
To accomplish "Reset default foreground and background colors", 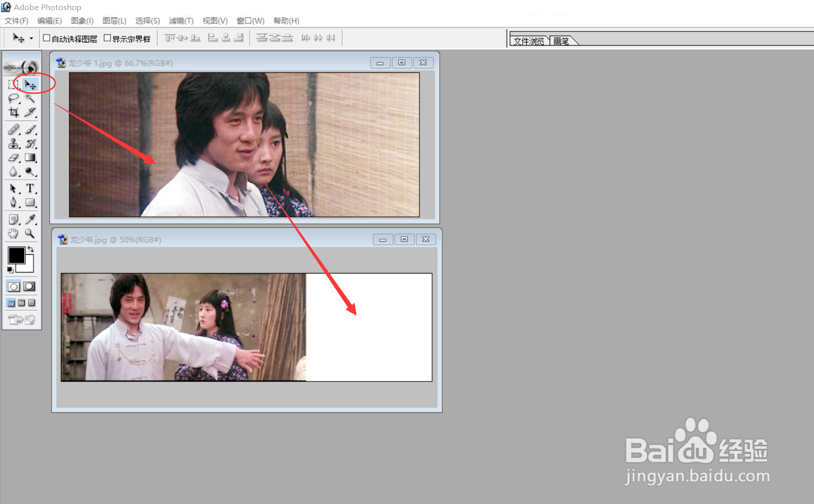I will [10, 270].
